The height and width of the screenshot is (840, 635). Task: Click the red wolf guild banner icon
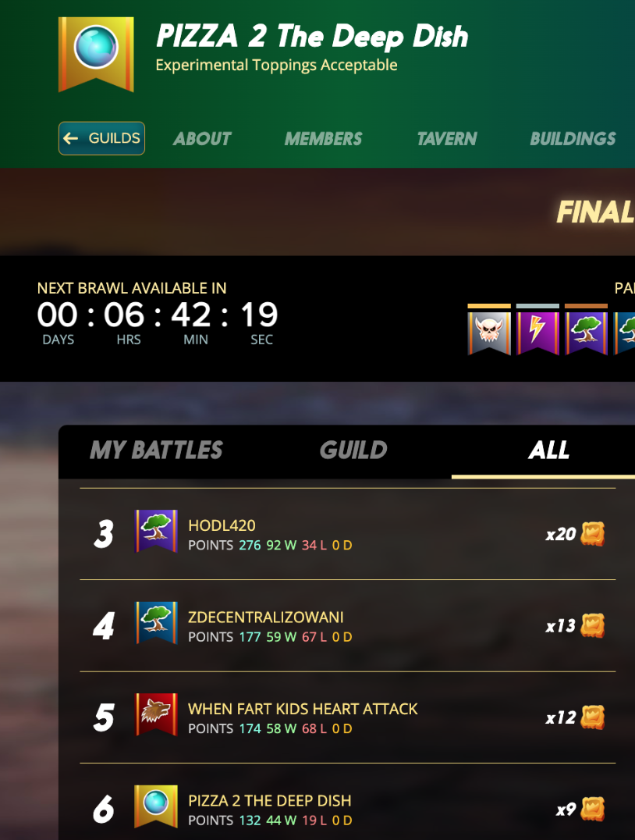tap(156, 714)
